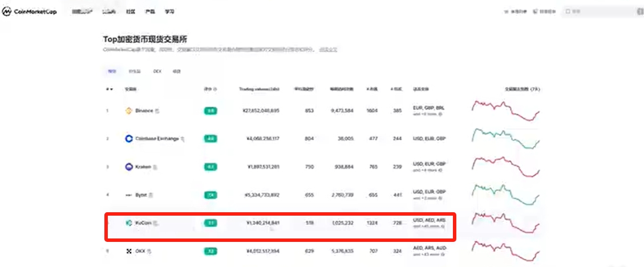
Task: Click Bybit green score badge
Action: (210, 195)
